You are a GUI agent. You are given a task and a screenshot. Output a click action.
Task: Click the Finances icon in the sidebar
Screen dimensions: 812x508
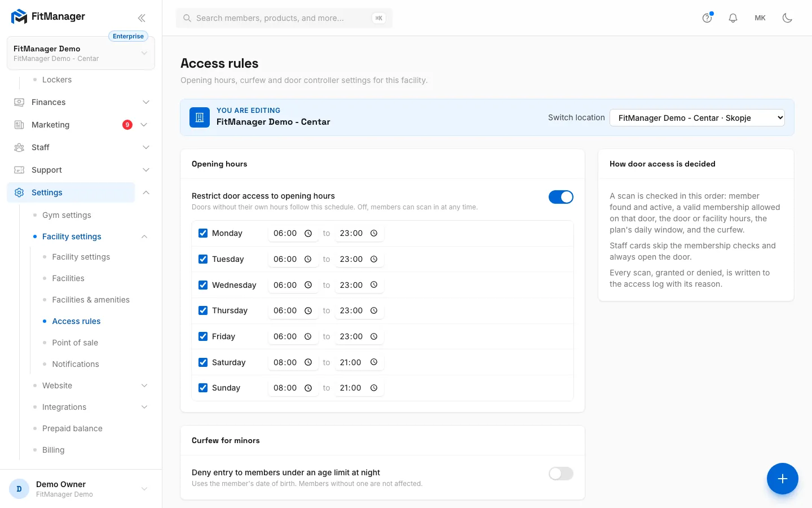coord(19,102)
